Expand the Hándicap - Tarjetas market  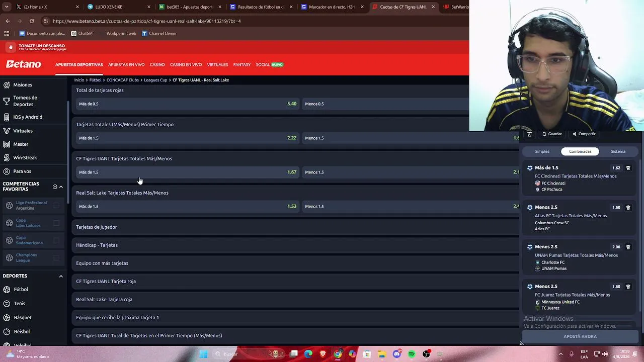(296, 245)
